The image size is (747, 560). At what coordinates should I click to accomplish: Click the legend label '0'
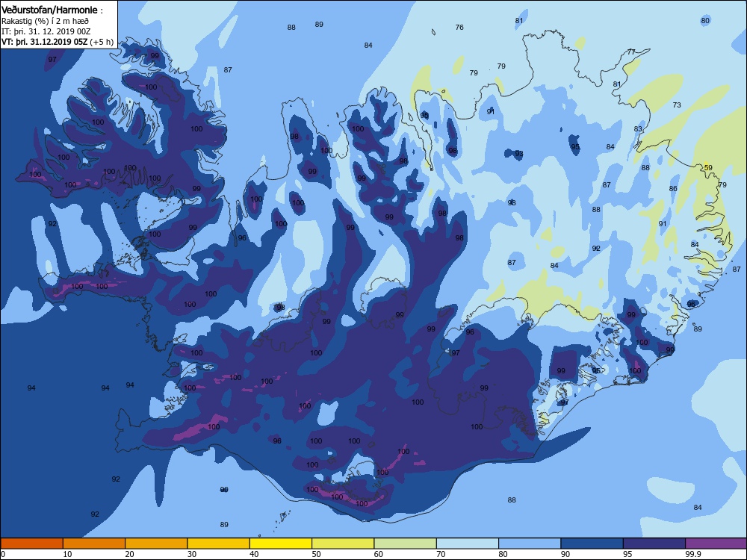pos(3,554)
